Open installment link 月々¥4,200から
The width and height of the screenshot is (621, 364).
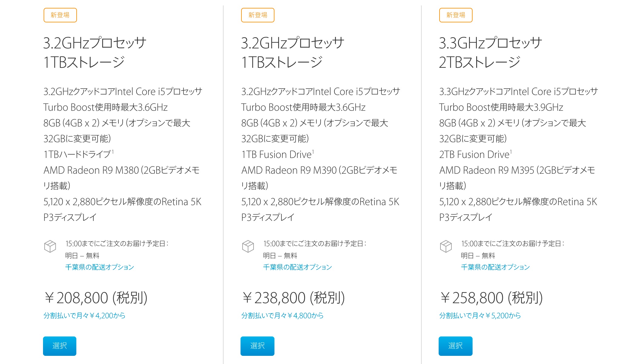pyautogui.click(x=84, y=316)
